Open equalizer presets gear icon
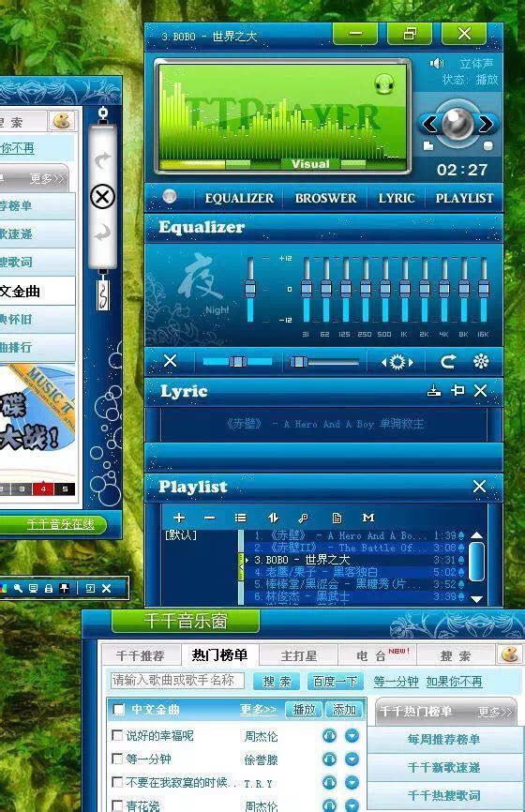This screenshot has width=525, height=812. [x=397, y=362]
